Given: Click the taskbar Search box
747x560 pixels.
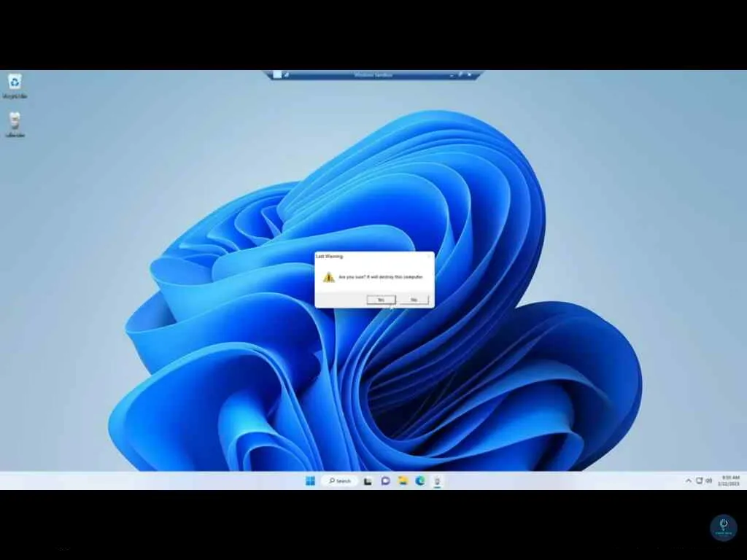Looking at the screenshot, I should pos(340,481).
